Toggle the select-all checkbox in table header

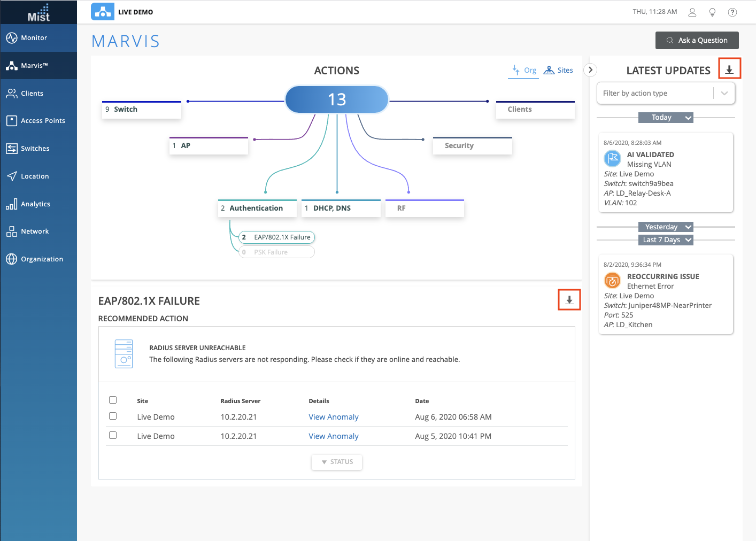pos(113,400)
